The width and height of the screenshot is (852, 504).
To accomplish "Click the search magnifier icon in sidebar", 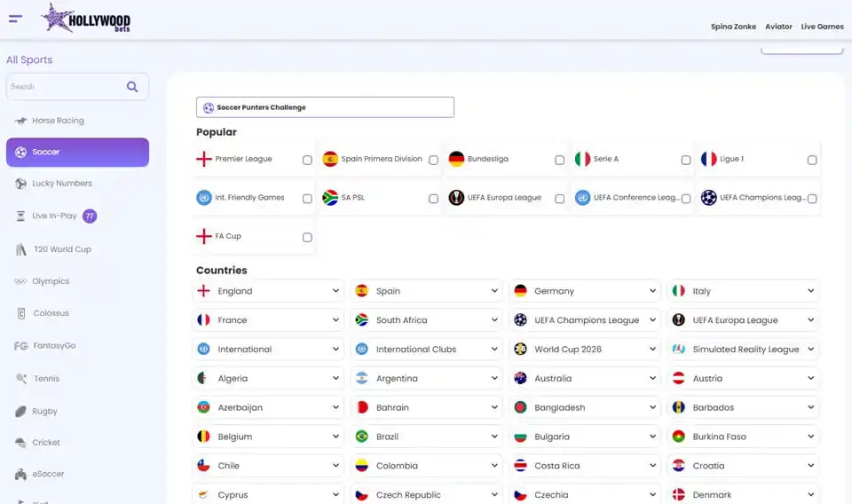I will (132, 87).
